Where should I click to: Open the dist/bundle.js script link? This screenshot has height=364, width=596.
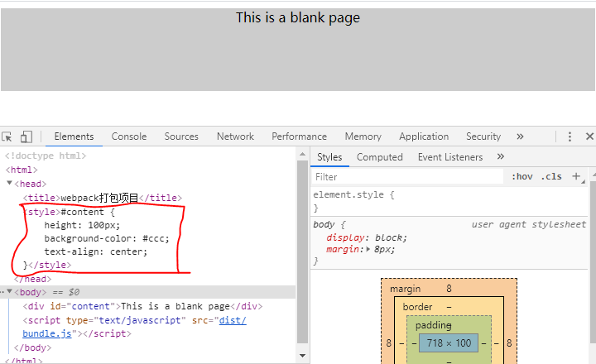point(233,320)
